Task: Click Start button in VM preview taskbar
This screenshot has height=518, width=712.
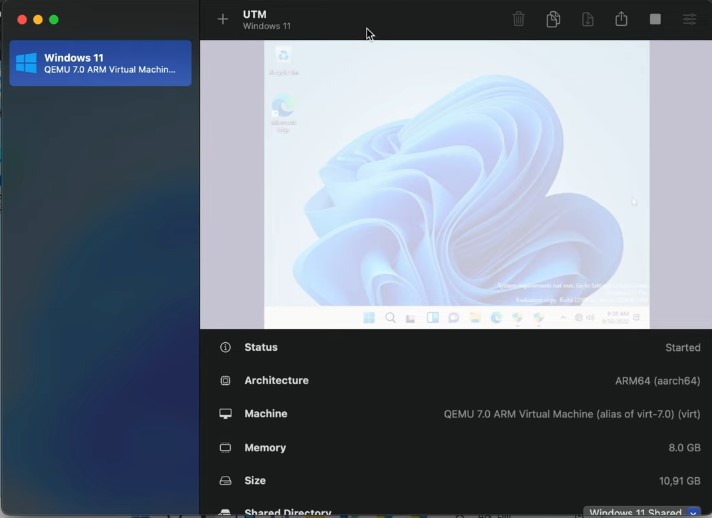Action: pos(369,318)
